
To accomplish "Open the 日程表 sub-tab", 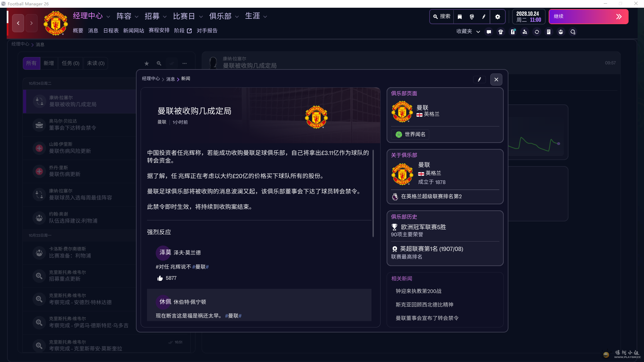I will click(111, 31).
